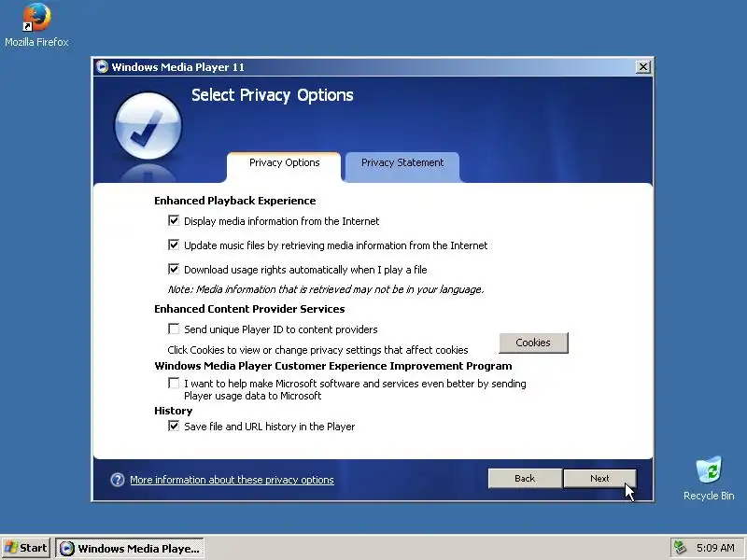747x560 pixels.
Task: Open More information about these privacy options link
Action: (232, 480)
